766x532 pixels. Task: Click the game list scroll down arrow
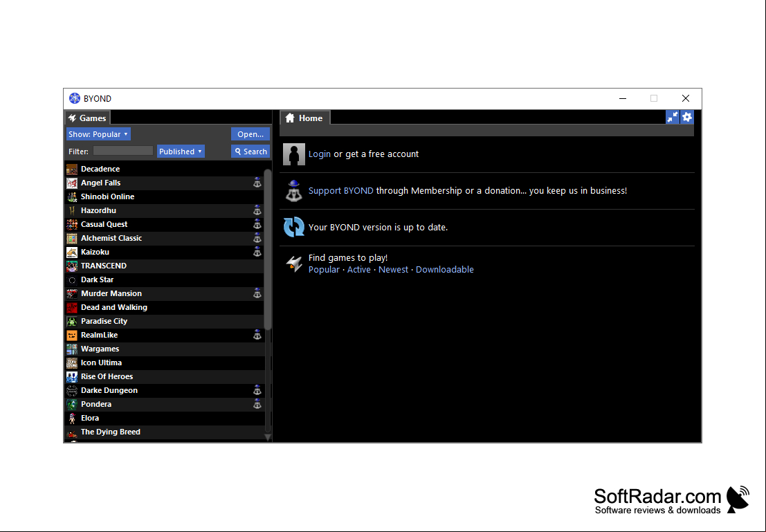(x=268, y=437)
